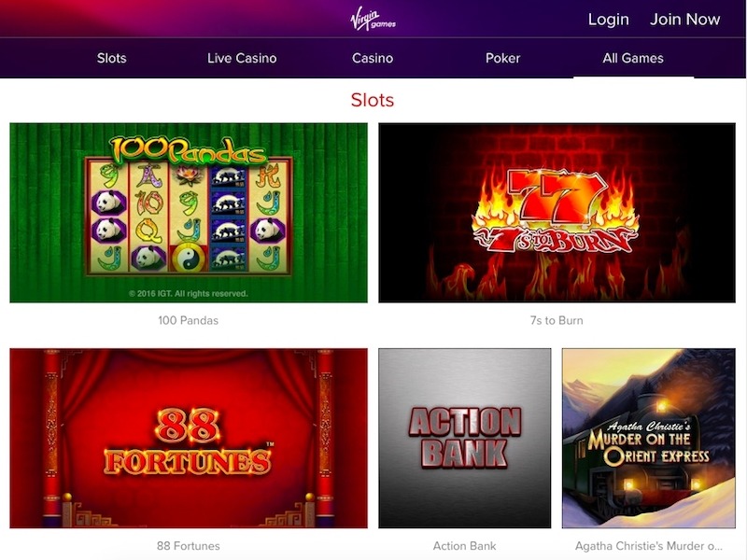The image size is (747, 560).
Task: Click the 7s to Burn caption text
Action: click(x=557, y=320)
